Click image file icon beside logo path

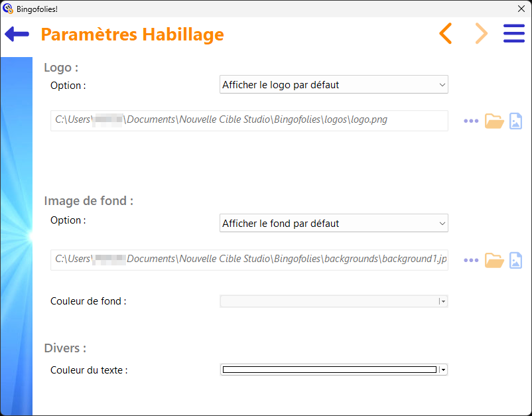pyautogui.click(x=515, y=121)
